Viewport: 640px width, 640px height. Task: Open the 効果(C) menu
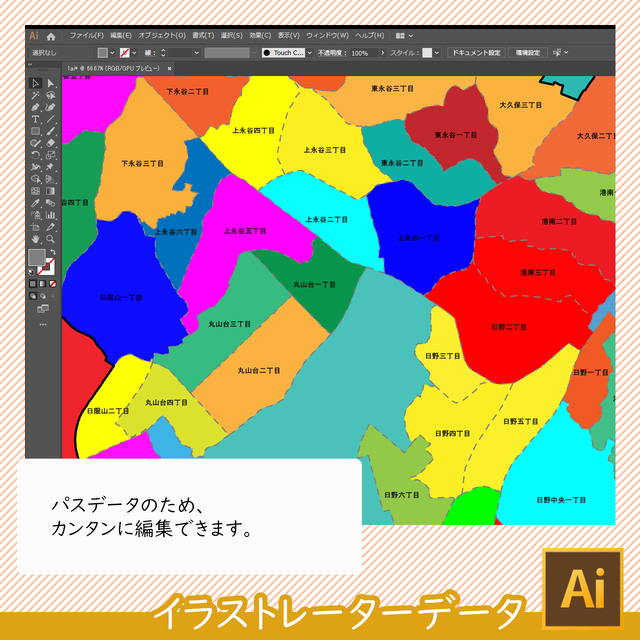click(260, 36)
